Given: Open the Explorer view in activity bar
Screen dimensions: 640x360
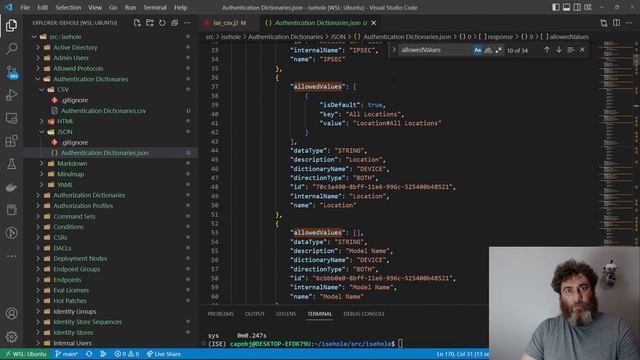Looking at the screenshot, I should pos(11,26).
